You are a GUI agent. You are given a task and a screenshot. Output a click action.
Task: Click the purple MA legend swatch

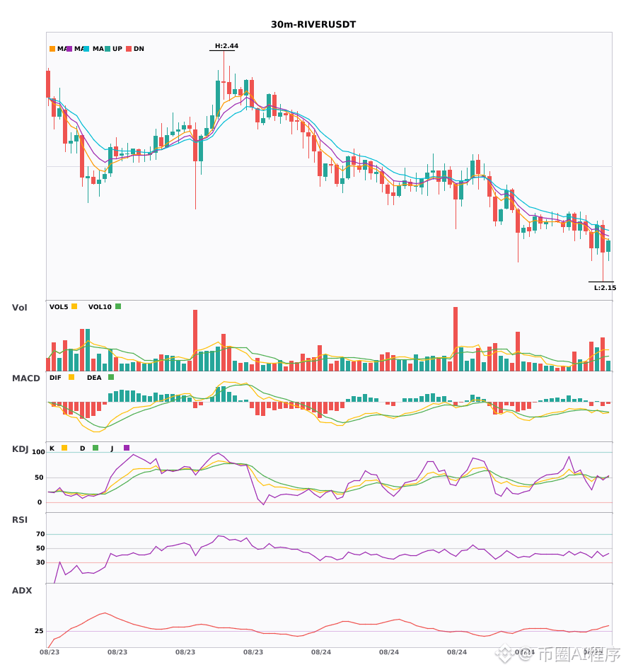click(x=69, y=49)
